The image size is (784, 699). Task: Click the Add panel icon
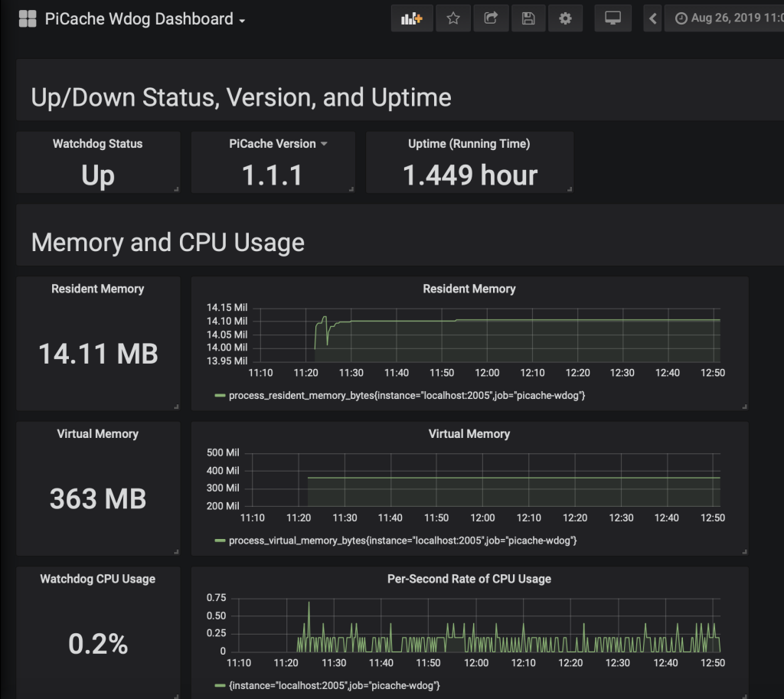pyautogui.click(x=412, y=18)
